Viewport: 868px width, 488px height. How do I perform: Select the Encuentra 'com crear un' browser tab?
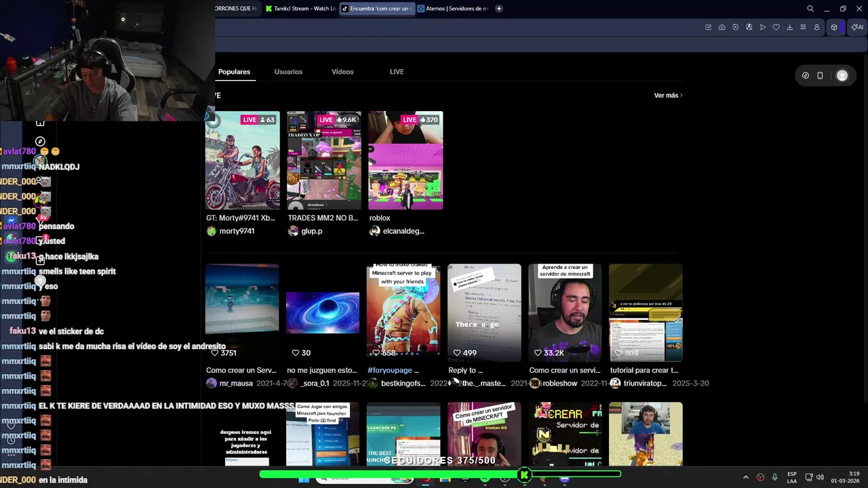tap(377, 9)
